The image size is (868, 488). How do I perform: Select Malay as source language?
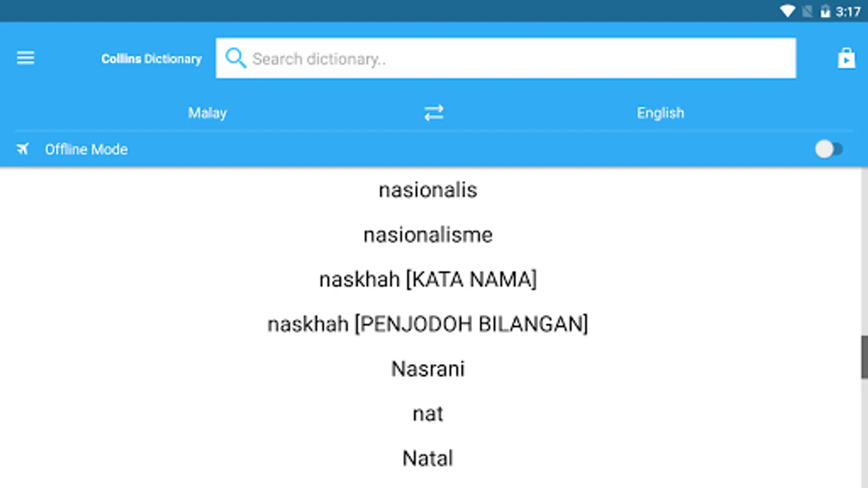tap(207, 113)
